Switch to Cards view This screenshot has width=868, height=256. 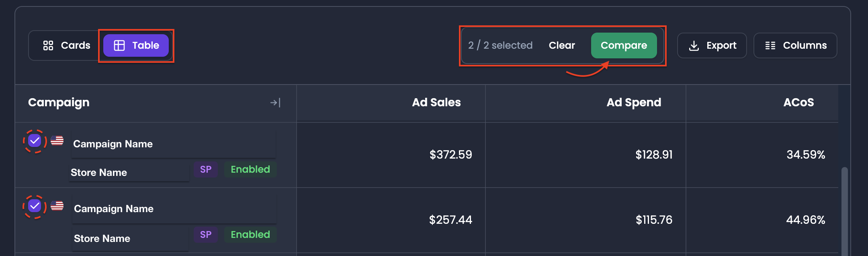point(67,45)
